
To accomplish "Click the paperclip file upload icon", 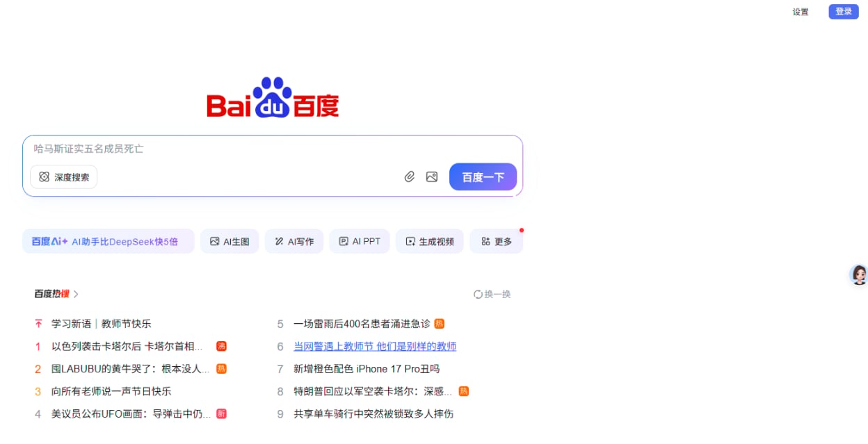I will click(x=410, y=177).
